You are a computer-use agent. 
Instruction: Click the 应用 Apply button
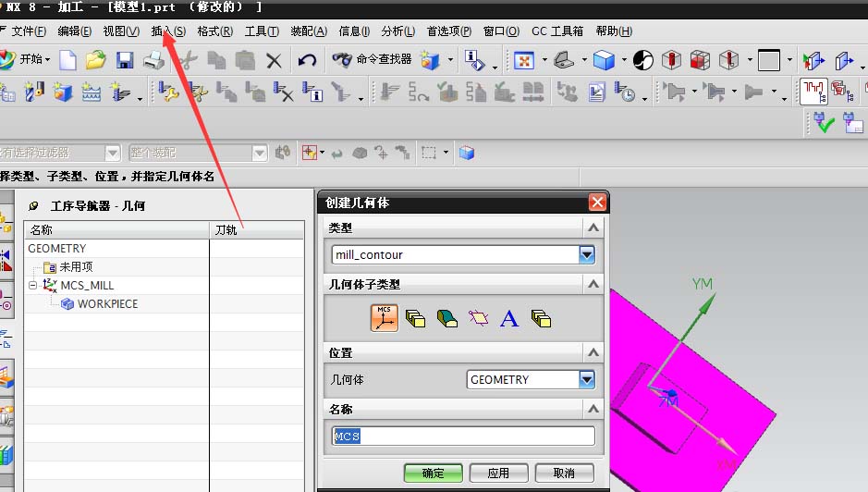coord(498,474)
